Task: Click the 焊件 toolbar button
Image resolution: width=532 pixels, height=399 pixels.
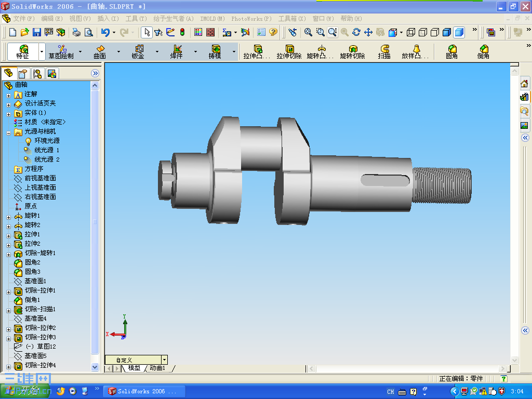Action: coord(177,51)
